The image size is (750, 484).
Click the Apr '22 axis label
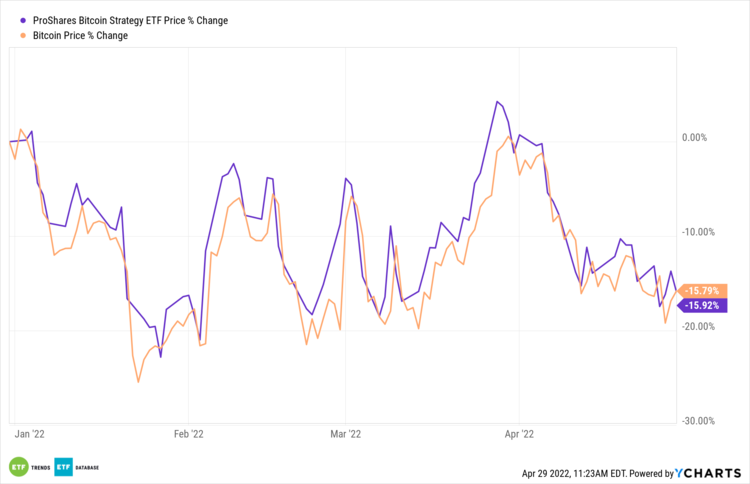pyautogui.click(x=519, y=435)
